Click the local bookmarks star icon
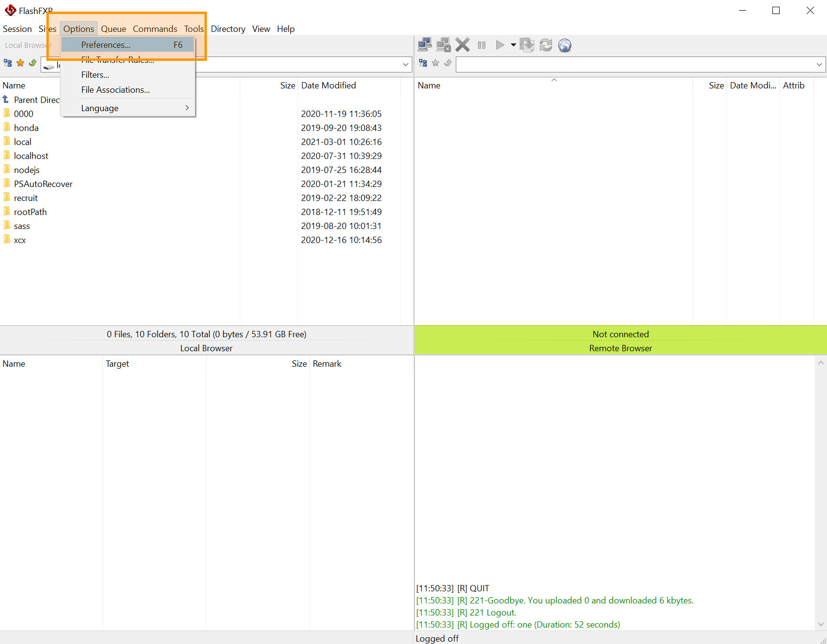This screenshot has height=644, width=827. coord(20,63)
